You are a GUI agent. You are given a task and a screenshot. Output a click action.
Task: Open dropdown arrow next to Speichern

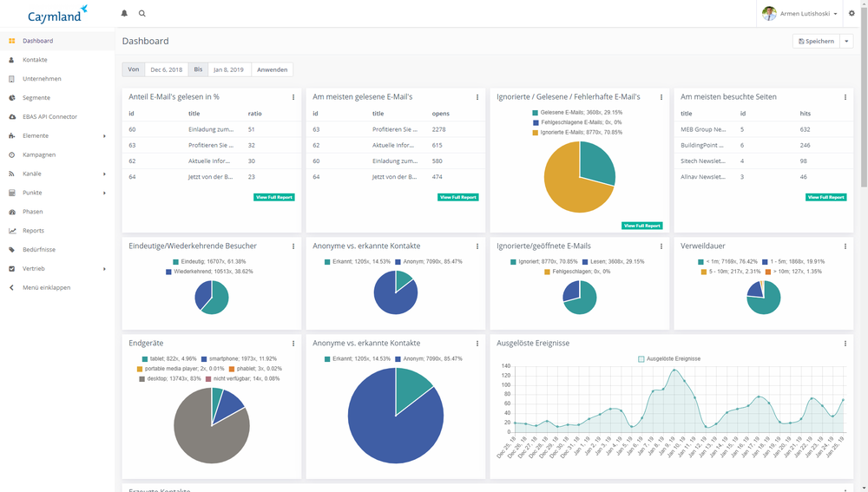[x=846, y=41]
